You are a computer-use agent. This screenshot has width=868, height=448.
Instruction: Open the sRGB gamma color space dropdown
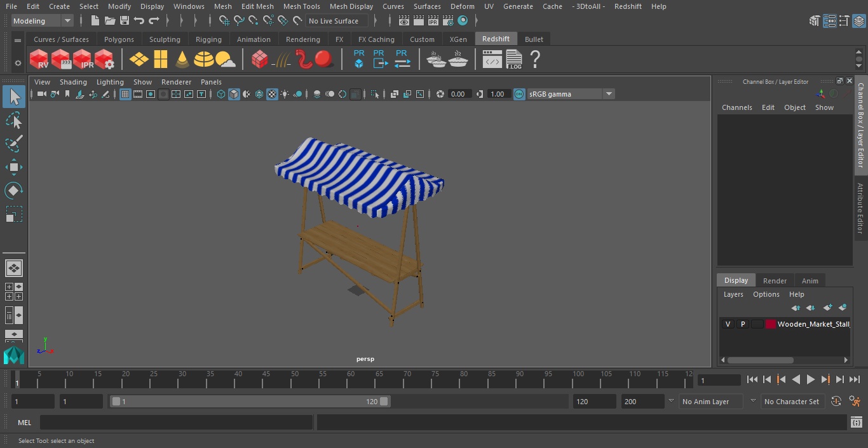click(571, 94)
